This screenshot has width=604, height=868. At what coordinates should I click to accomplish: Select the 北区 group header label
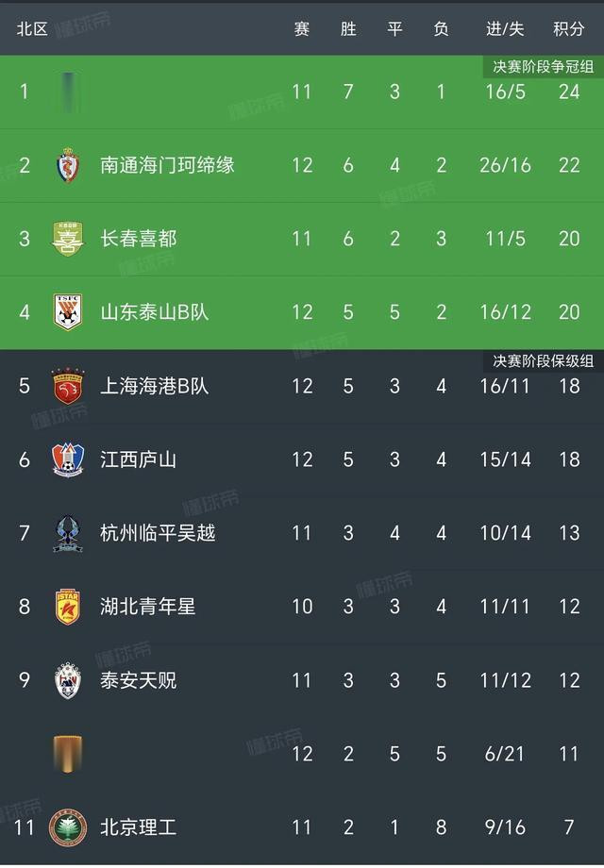coord(32,29)
